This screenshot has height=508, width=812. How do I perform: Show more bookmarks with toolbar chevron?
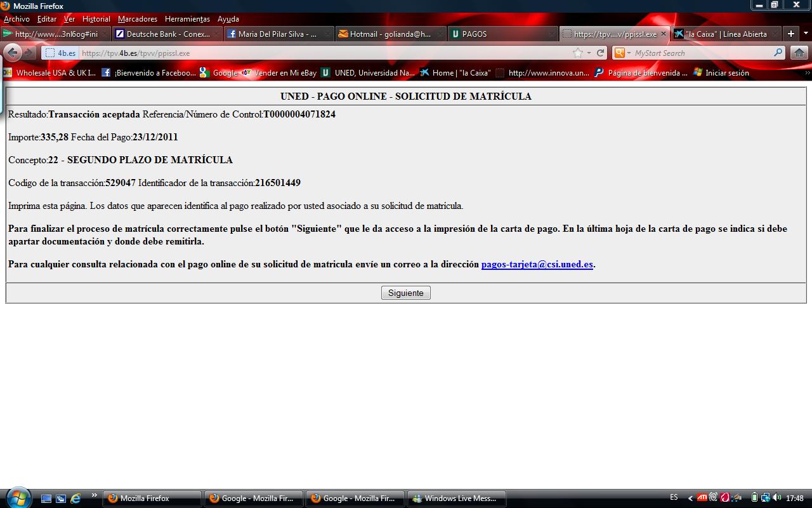point(807,73)
